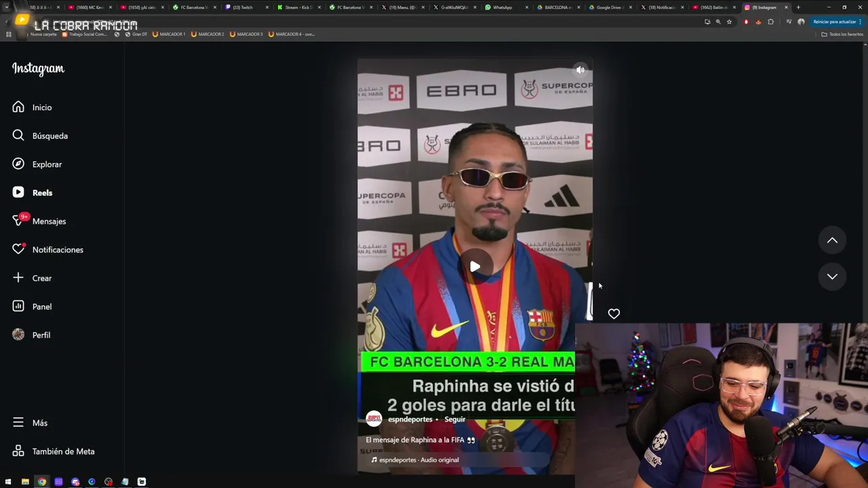Viewport: 868px width, 488px height.
Task: Open File Explorer from the taskbar
Action: click(x=25, y=482)
